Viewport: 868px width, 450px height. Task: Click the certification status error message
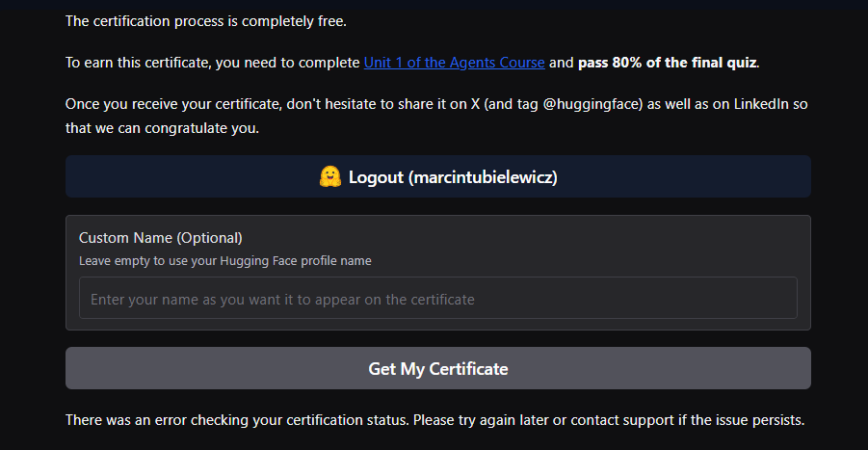click(434, 420)
